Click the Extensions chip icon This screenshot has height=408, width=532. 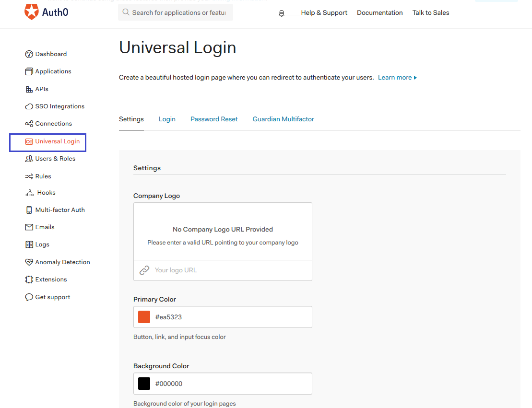pos(29,280)
